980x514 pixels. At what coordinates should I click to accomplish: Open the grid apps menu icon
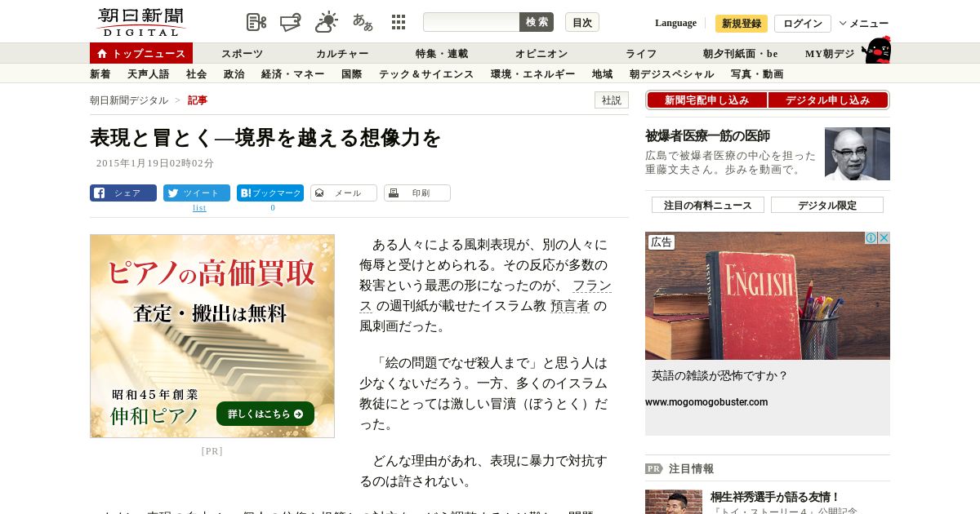click(399, 22)
